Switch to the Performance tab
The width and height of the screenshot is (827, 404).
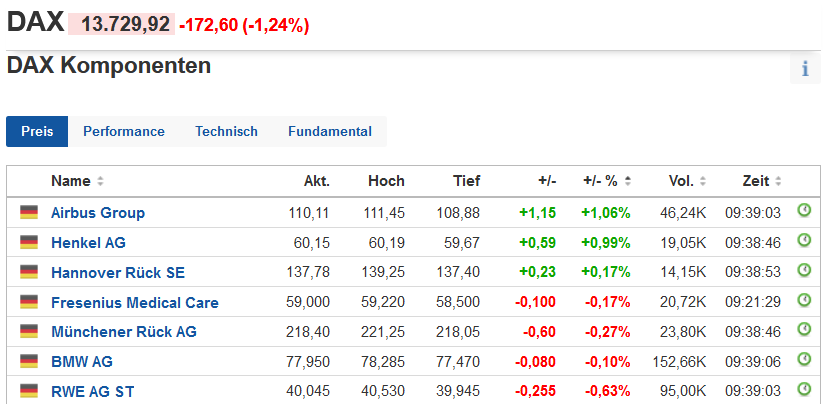[x=124, y=132]
